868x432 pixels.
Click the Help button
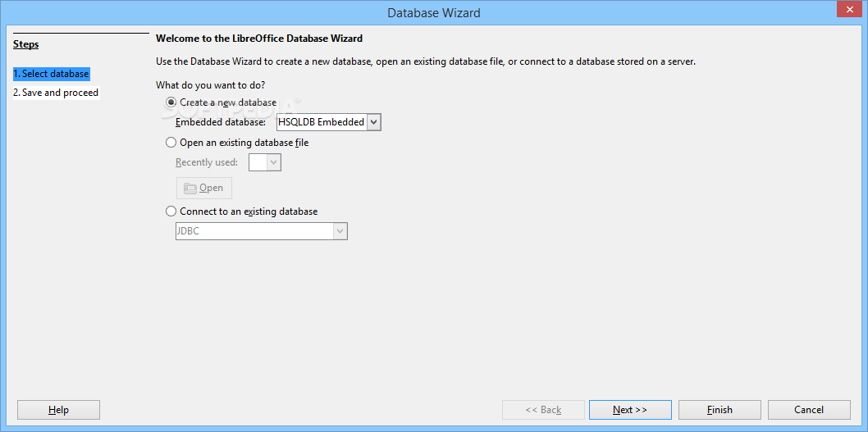(59, 410)
